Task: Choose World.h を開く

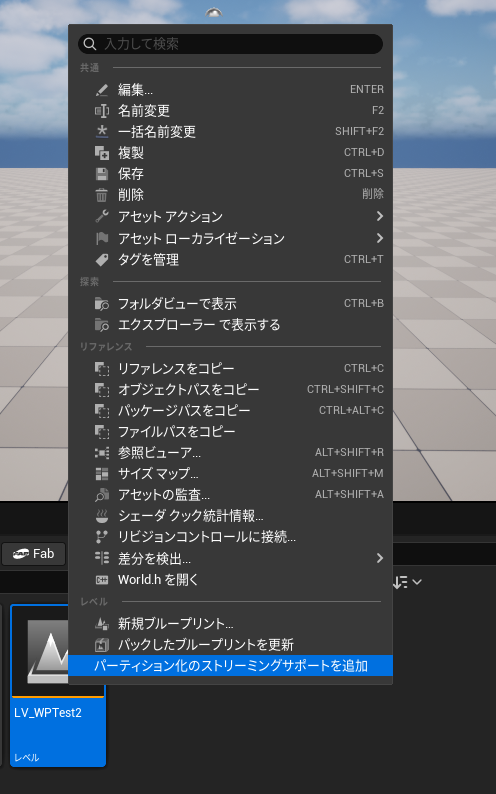Action: click(230, 580)
